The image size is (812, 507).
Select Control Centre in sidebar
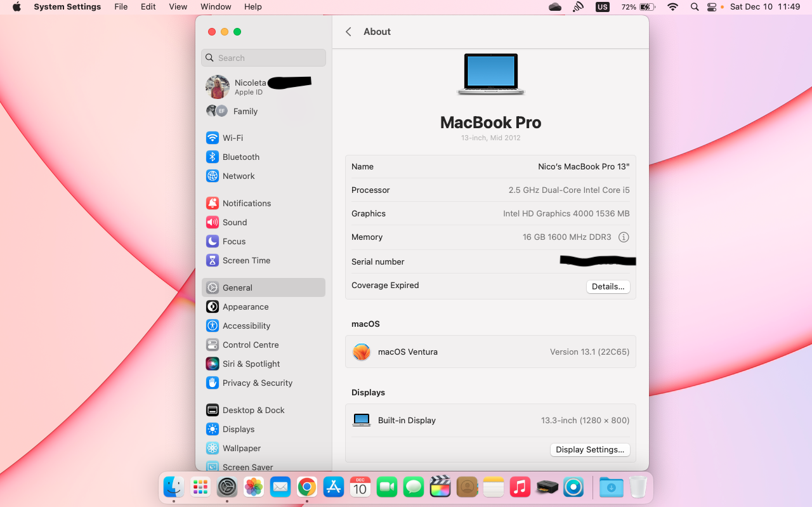[263, 345]
